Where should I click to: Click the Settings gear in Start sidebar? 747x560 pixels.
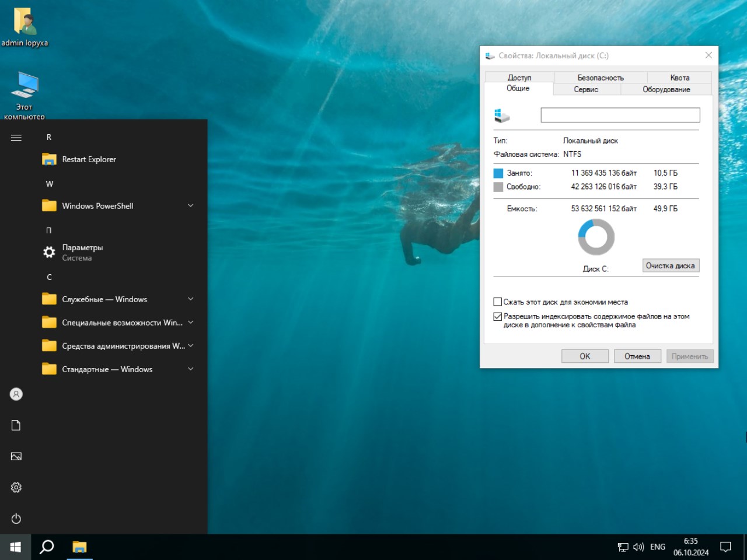(x=16, y=487)
